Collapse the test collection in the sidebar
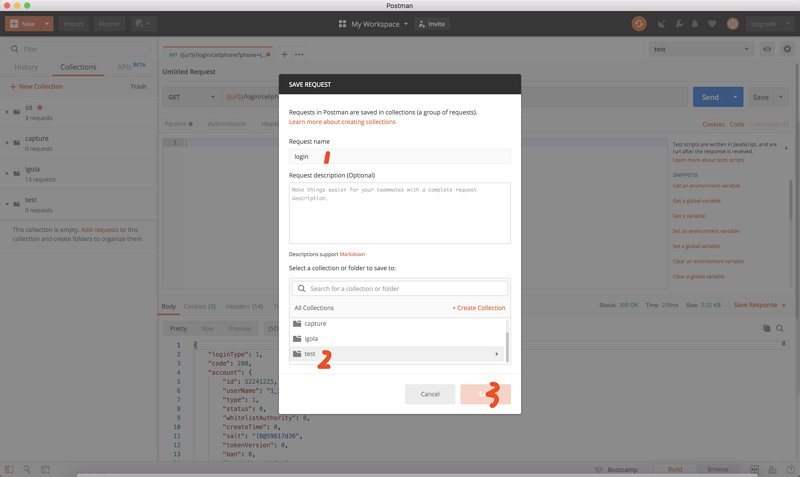Image resolution: width=800 pixels, height=477 pixels. [x=7, y=204]
